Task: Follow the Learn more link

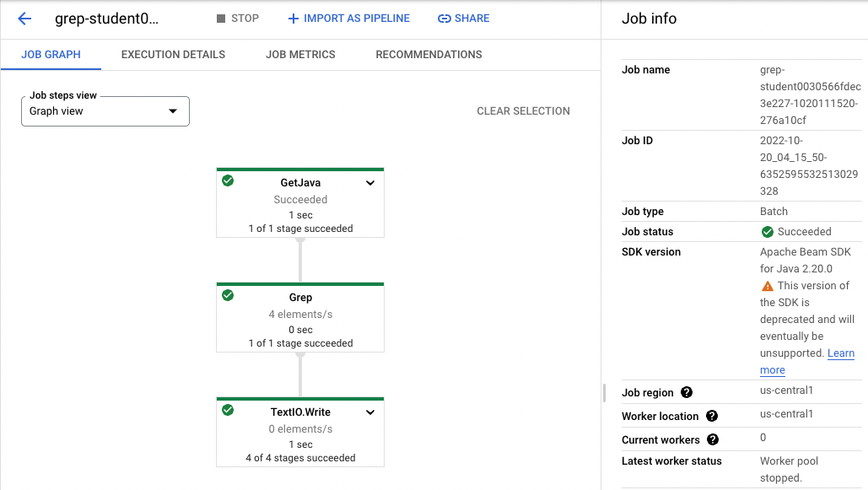Action: coord(807,361)
